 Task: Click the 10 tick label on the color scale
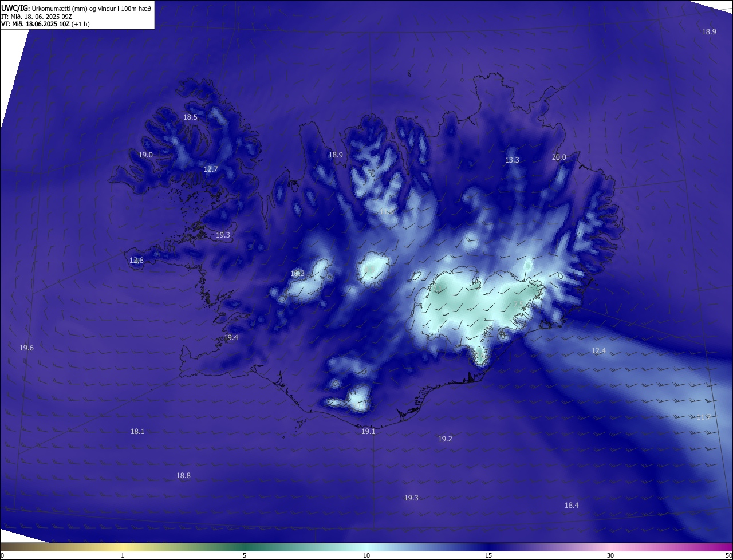tap(366, 555)
